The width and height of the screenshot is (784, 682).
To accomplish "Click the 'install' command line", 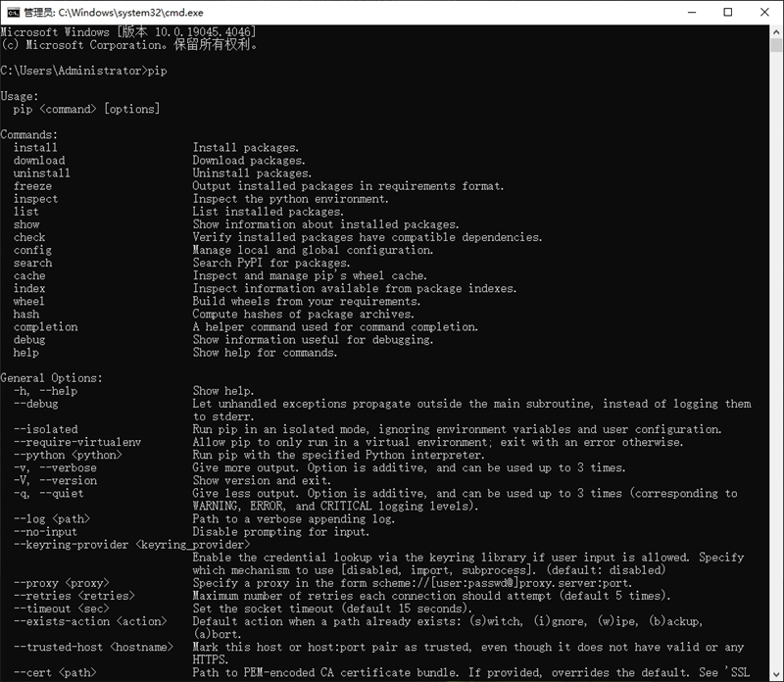I will click(156, 148).
